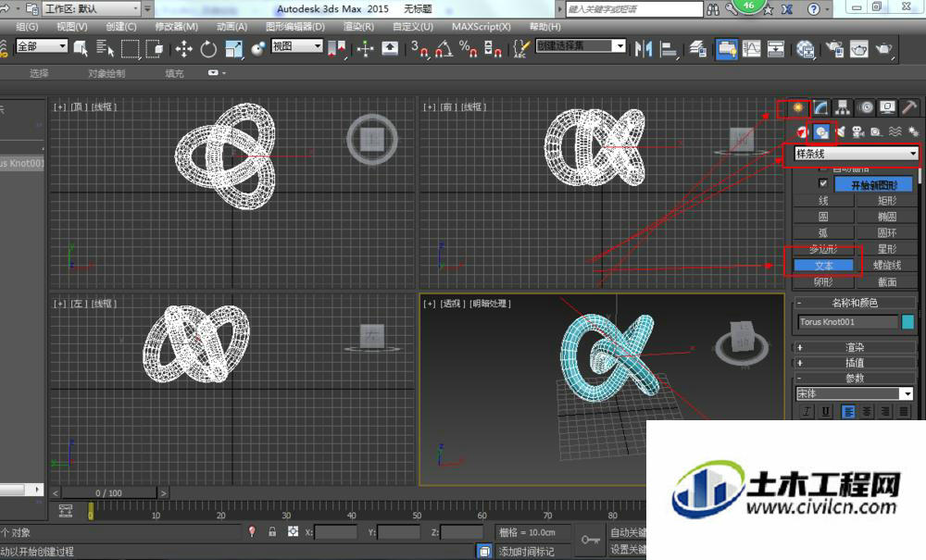Open the Layer Manager icon

[x=698, y=48]
